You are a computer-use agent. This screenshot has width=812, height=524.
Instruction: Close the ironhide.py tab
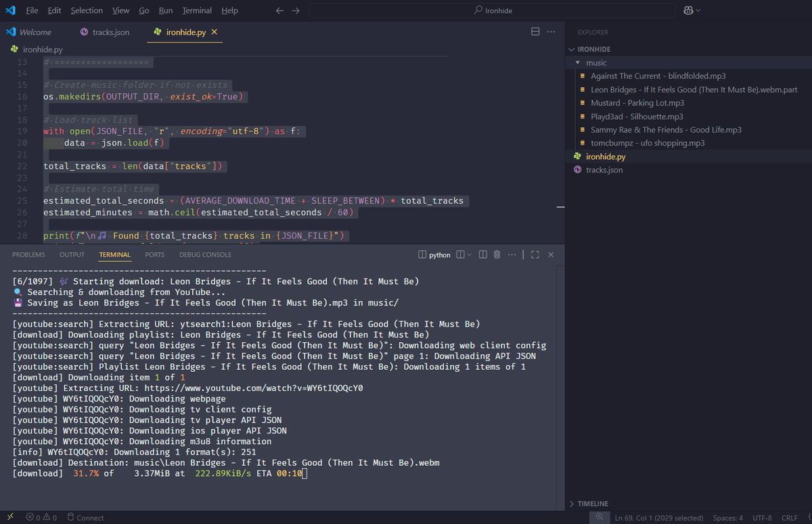[215, 32]
